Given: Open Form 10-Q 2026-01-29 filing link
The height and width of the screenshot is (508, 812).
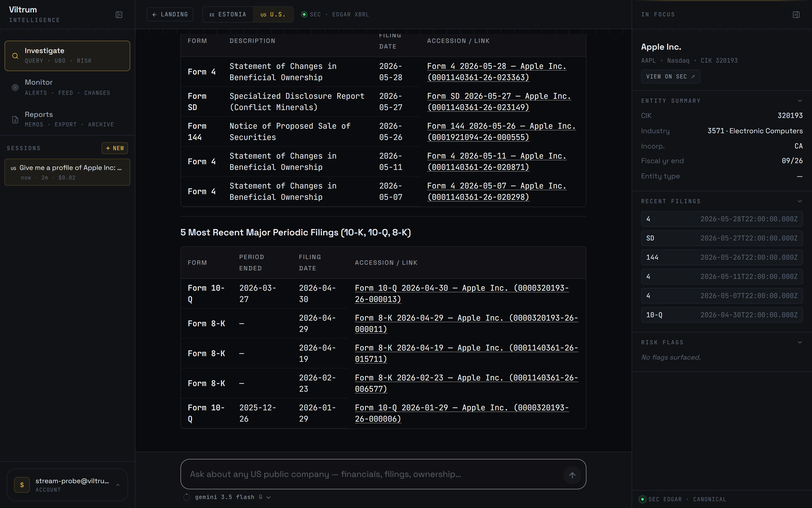Looking at the screenshot, I should coord(462,413).
